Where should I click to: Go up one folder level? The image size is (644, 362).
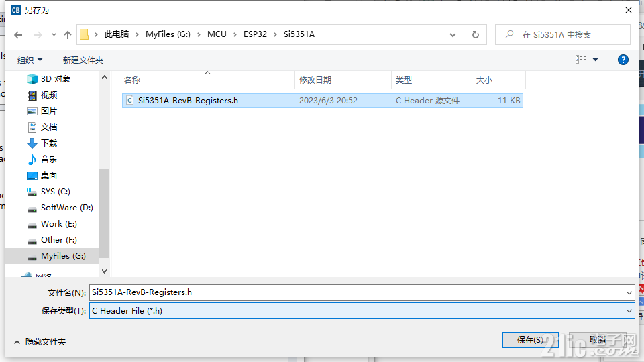click(68, 35)
